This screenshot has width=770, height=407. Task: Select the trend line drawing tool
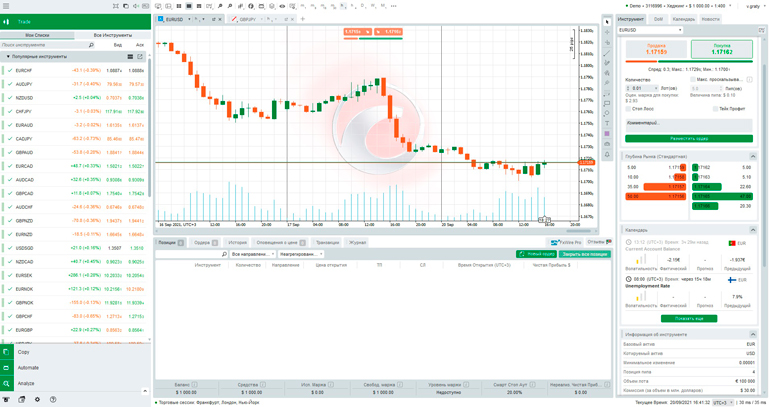point(607,53)
